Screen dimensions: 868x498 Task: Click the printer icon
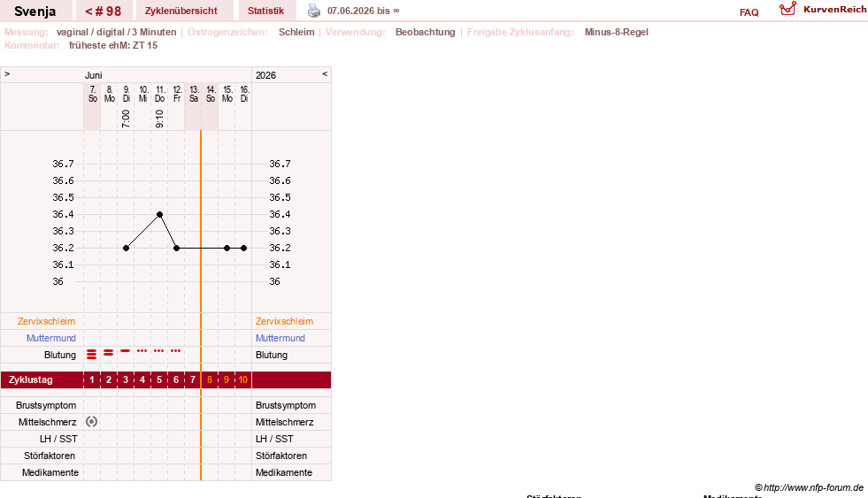[314, 11]
